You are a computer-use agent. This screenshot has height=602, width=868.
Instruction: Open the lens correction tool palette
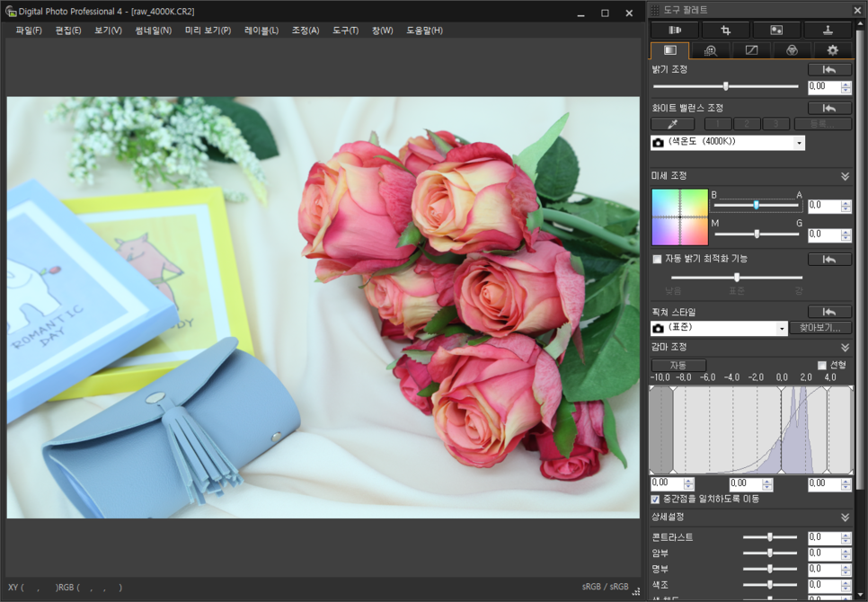point(675,30)
